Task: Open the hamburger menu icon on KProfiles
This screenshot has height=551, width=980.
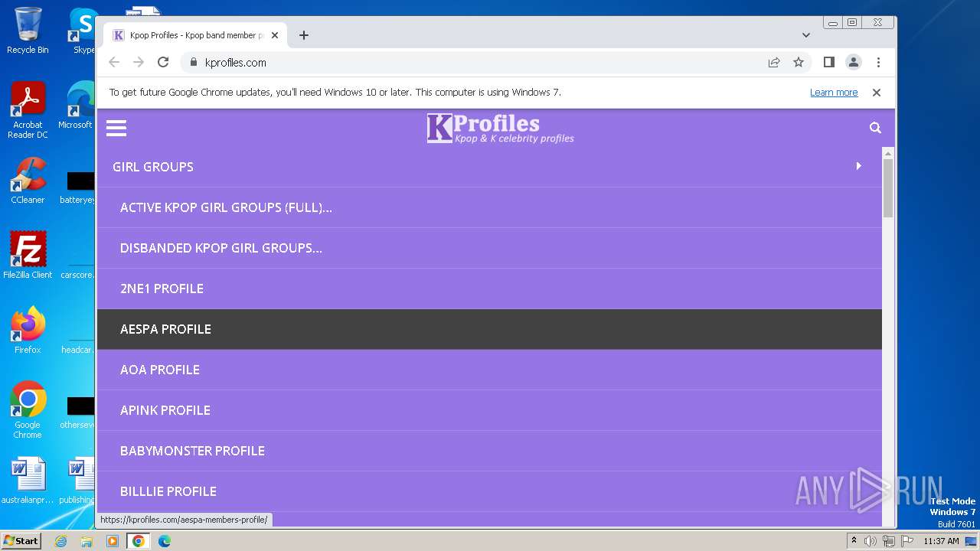Action: 116,128
